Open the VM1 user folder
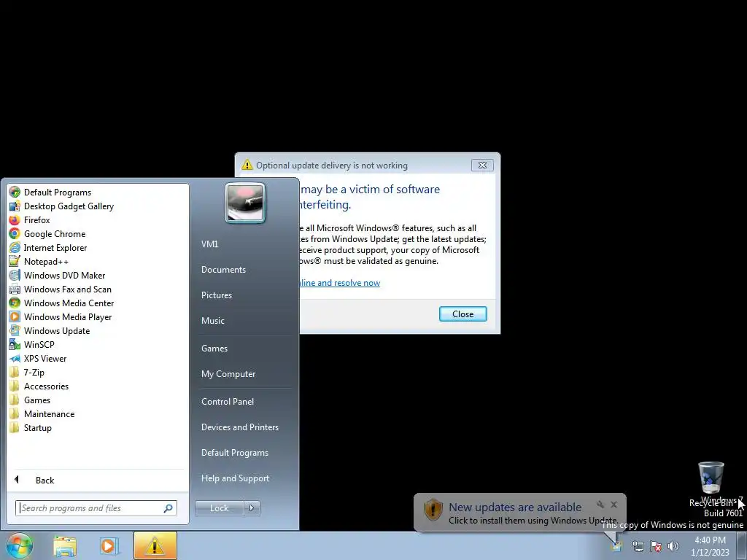 [x=209, y=244]
